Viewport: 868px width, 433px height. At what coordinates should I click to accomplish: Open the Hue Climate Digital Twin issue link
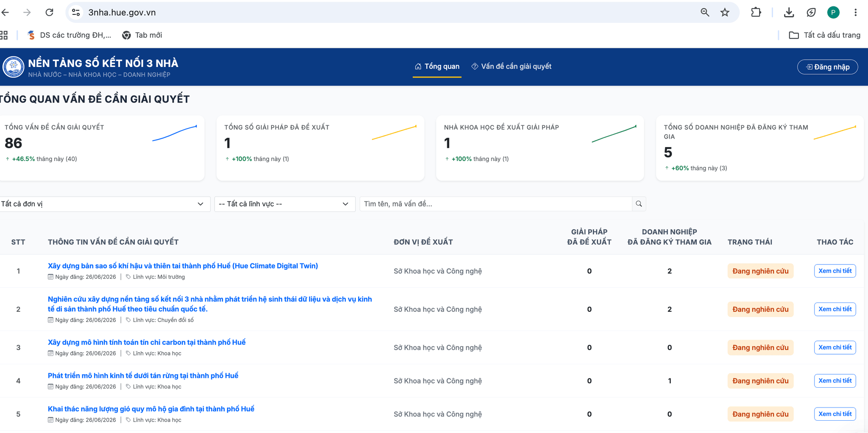(183, 266)
